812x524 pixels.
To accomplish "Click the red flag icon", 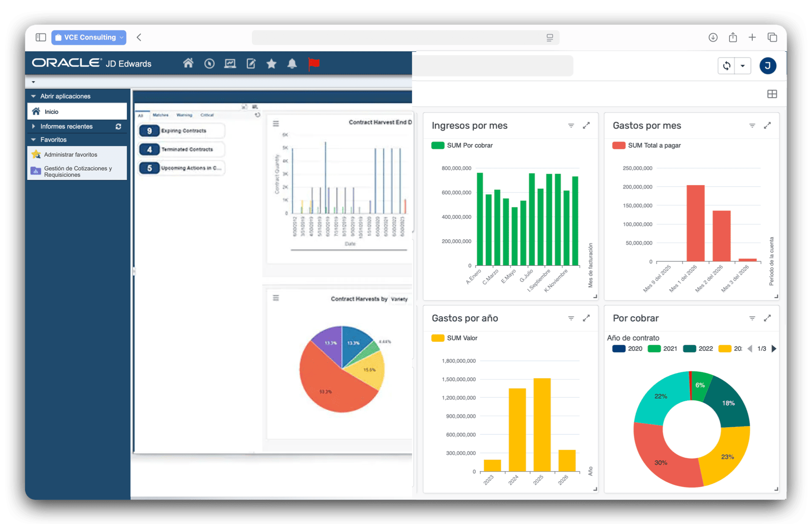I will pos(313,64).
